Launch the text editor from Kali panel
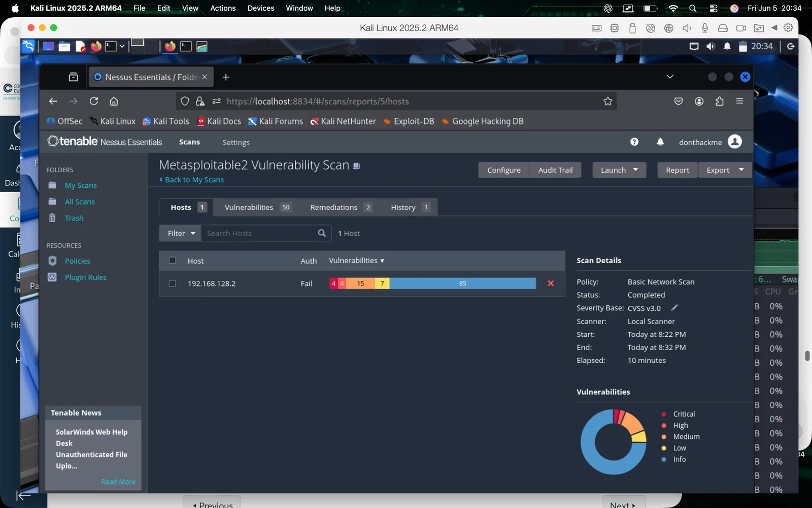Image resolution: width=812 pixels, height=508 pixels. [80, 46]
